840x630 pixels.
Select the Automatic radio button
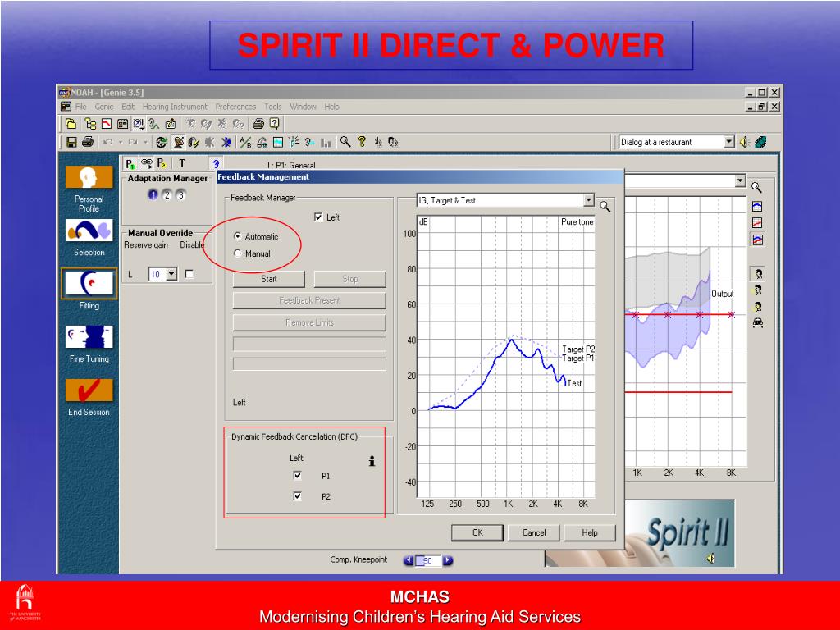[238, 236]
